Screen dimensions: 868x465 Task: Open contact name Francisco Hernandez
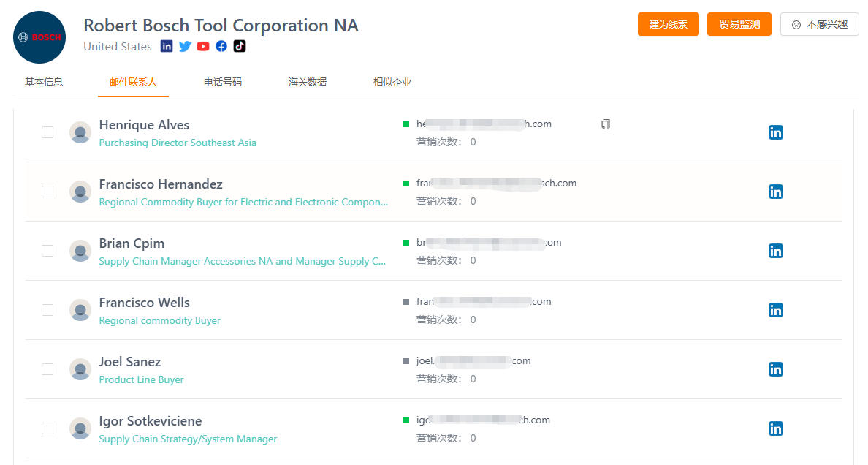pyautogui.click(x=161, y=184)
